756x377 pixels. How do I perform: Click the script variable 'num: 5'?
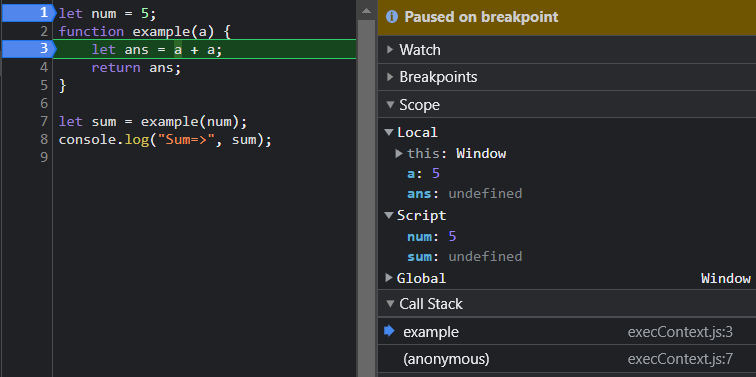click(x=432, y=237)
